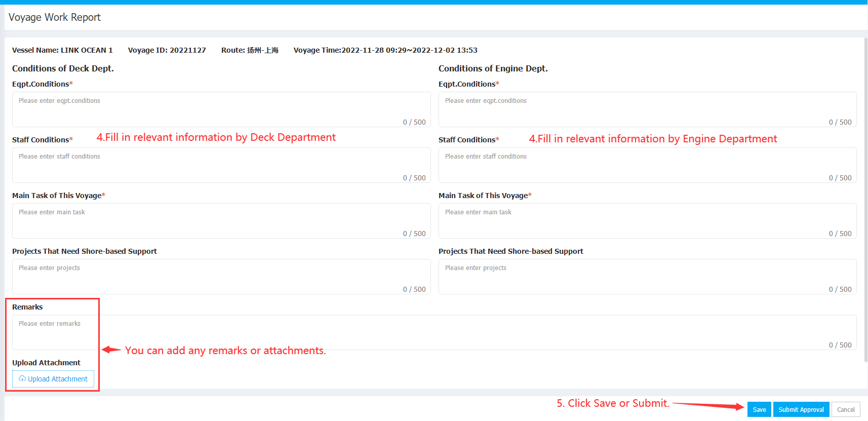Focus Deck Dept. shore-based support projects field
This screenshot has width=868, height=421.
coord(221,277)
